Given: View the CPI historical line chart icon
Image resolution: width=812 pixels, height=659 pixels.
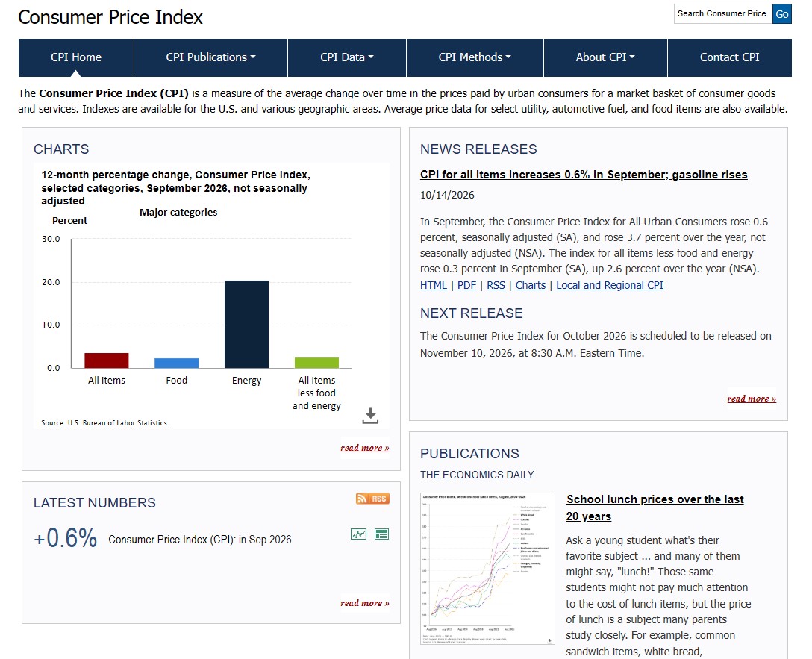Looking at the screenshot, I should click(x=358, y=534).
